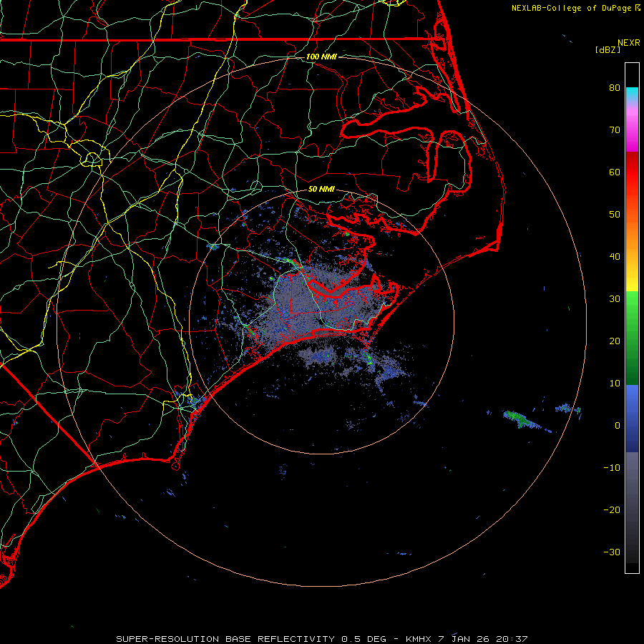The width and height of the screenshot is (644, 644).
Task: Click the NEXLAB-College of DuPage credit text
Action: point(572,8)
